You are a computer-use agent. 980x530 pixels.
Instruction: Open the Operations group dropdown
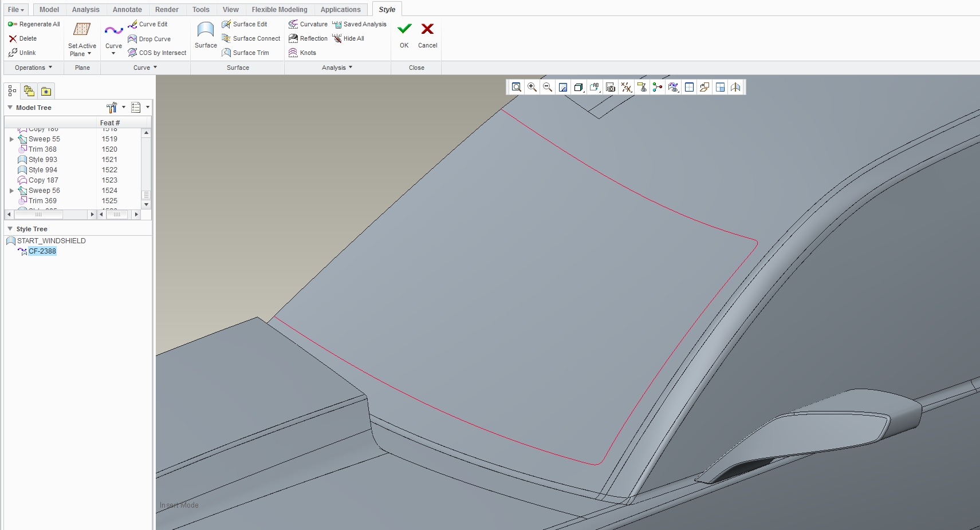pos(34,68)
